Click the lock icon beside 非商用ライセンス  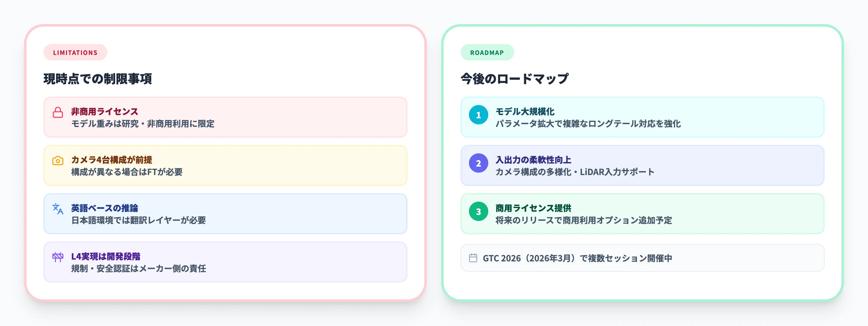click(x=58, y=112)
